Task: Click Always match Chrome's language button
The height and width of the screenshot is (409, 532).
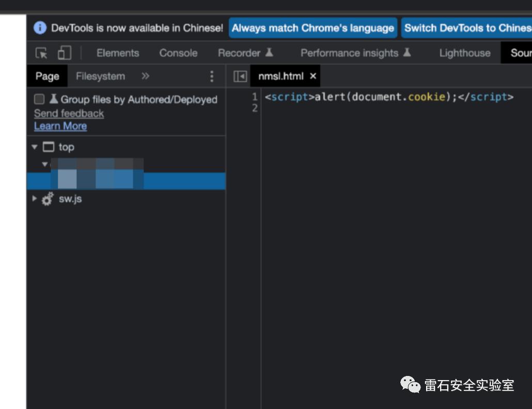Action: 313,28
